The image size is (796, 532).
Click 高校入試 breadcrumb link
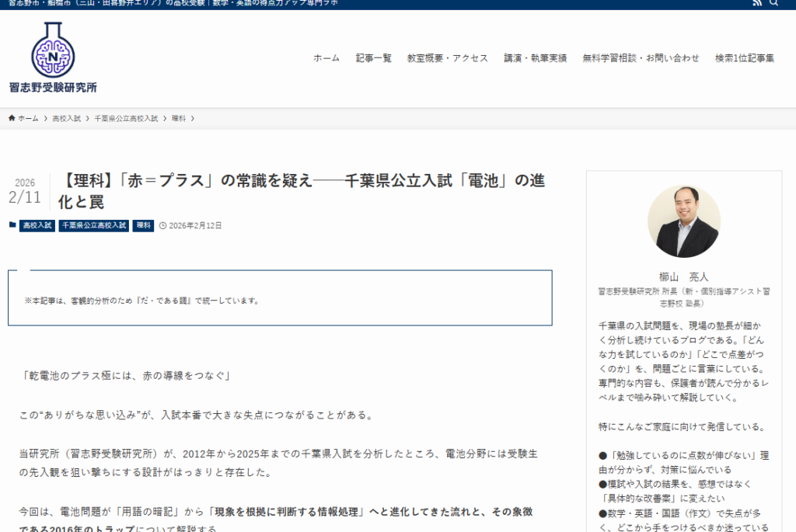pyautogui.click(x=66, y=119)
